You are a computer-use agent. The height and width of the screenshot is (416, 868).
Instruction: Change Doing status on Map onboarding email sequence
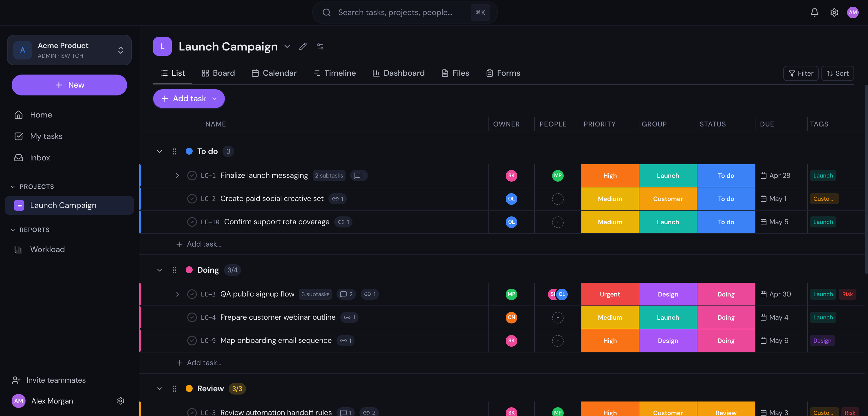(x=726, y=341)
